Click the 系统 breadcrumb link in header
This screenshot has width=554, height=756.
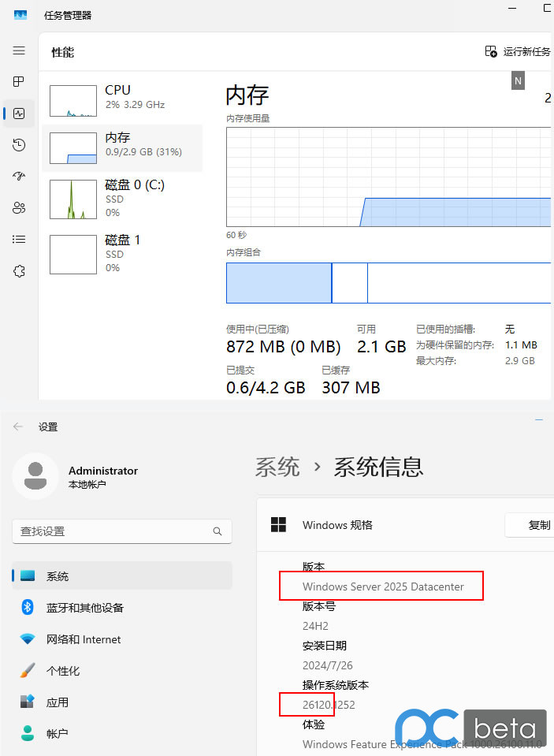(277, 467)
